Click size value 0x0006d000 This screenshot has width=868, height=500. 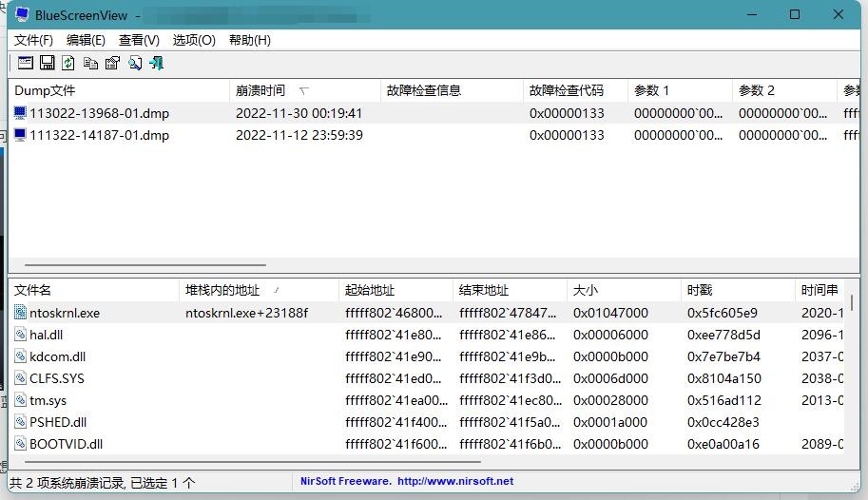(x=610, y=378)
